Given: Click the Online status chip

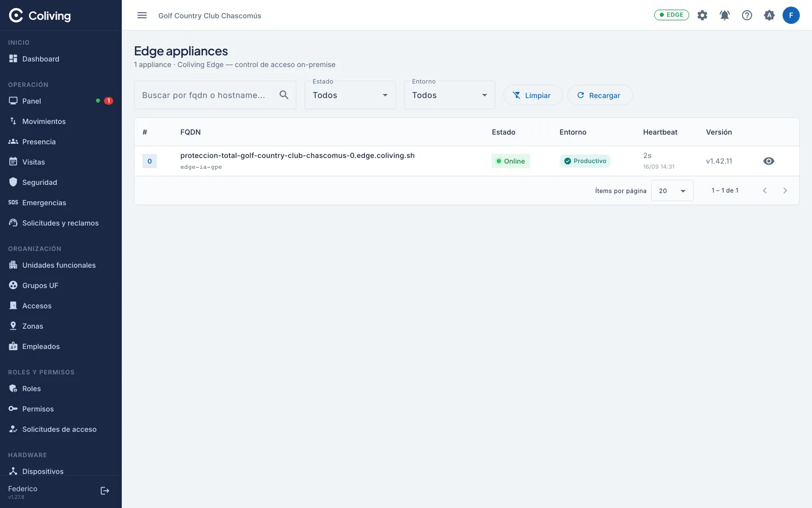Looking at the screenshot, I should point(511,161).
